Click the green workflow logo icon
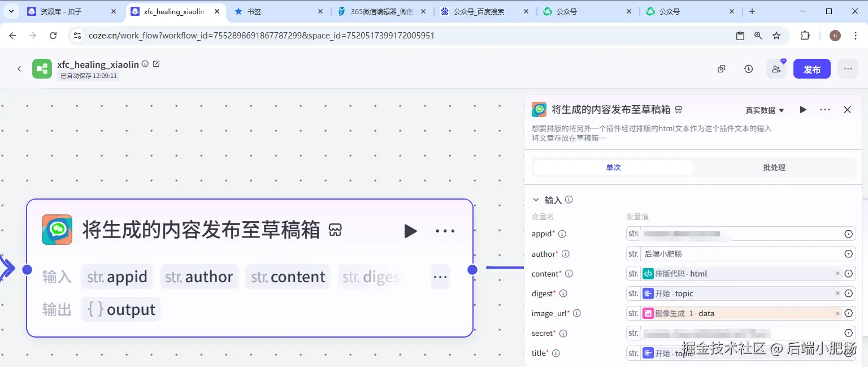This screenshot has width=868, height=367. (x=42, y=69)
